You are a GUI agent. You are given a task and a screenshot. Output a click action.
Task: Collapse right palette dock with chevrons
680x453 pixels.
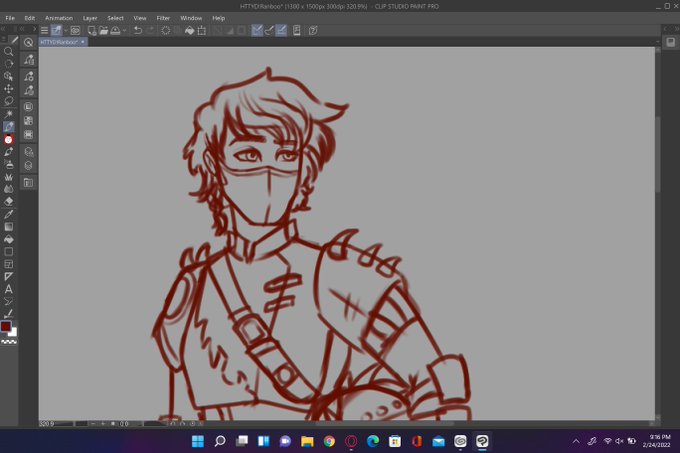pyautogui.click(x=677, y=29)
